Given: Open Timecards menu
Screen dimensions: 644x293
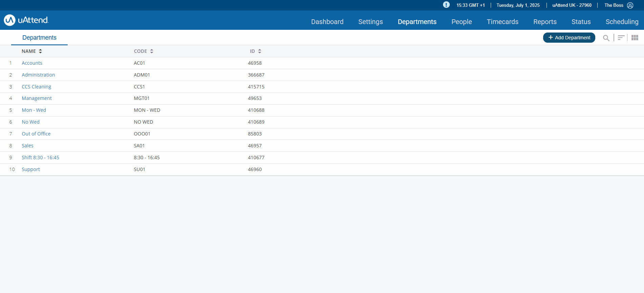Looking at the screenshot, I should tap(503, 22).
